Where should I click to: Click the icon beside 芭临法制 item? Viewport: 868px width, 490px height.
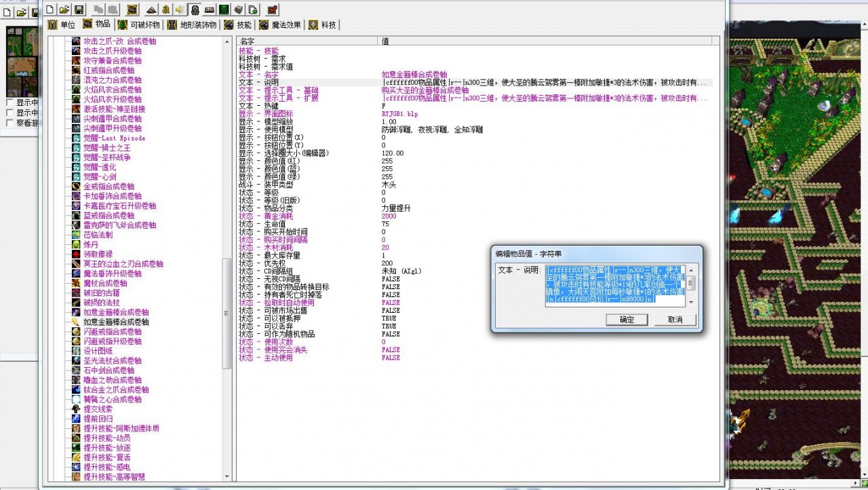[x=77, y=235]
